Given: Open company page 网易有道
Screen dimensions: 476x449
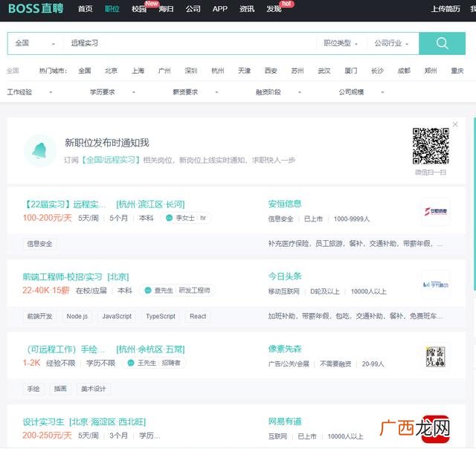Looking at the screenshot, I should tap(285, 421).
